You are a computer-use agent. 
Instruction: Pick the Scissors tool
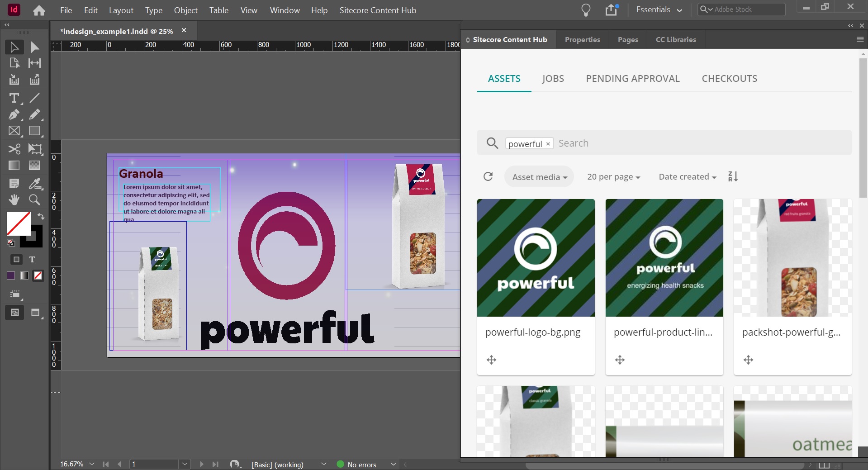tap(14, 149)
